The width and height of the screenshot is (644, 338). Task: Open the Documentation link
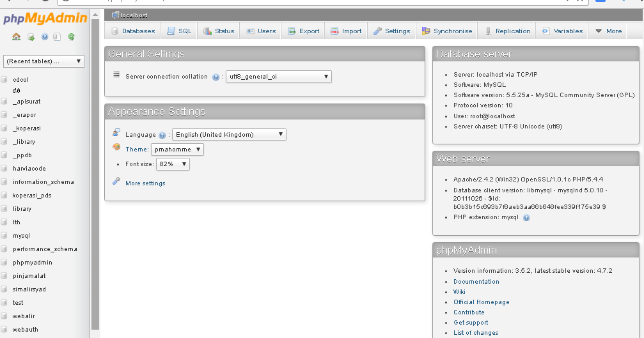point(476,281)
